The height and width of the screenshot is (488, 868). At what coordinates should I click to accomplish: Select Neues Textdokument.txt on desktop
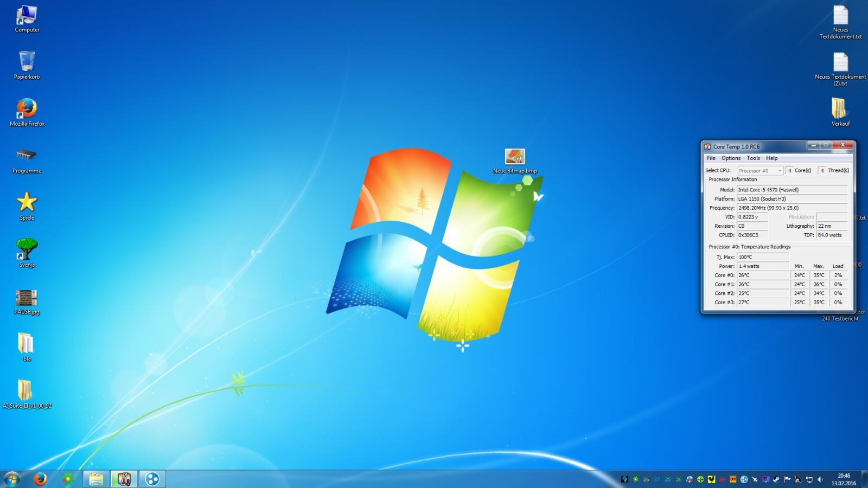[x=840, y=23]
